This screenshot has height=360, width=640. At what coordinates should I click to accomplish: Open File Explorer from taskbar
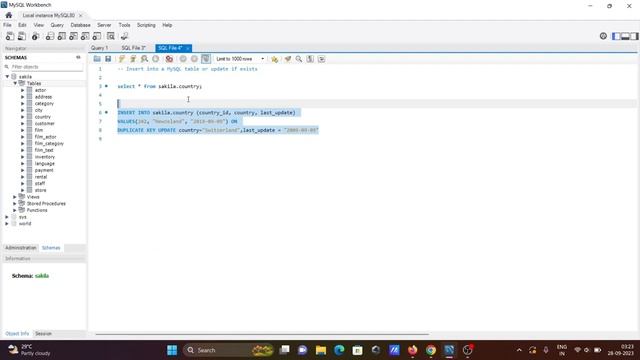(x=321, y=350)
